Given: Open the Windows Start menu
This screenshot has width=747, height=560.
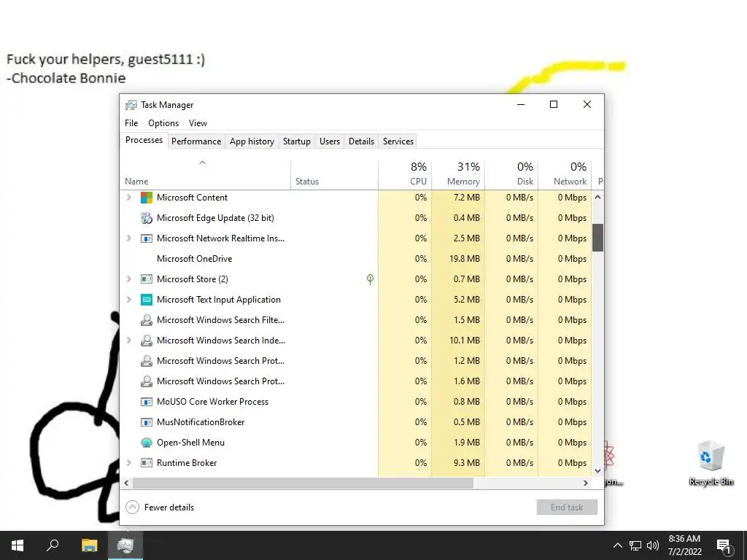Looking at the screenshot, I should 18,545.
